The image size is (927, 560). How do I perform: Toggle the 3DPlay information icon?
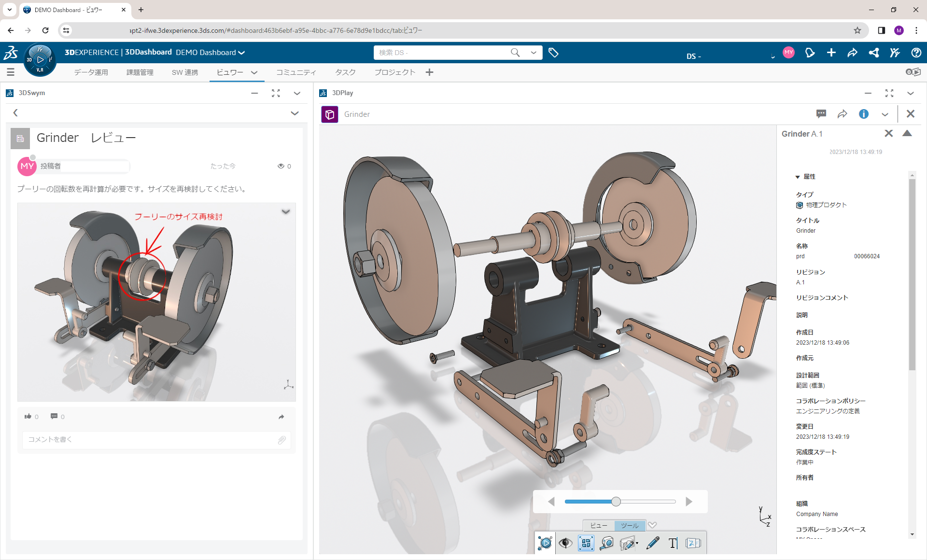click(863, 114)
